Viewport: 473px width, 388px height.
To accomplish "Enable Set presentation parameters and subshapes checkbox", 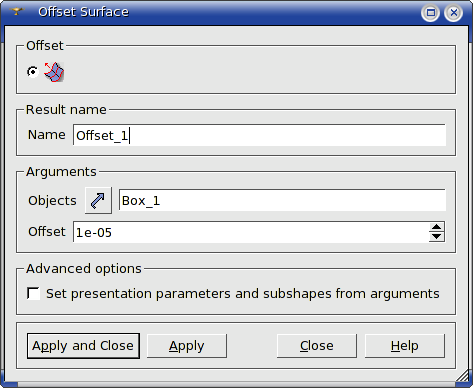I will tap(33, 294).
